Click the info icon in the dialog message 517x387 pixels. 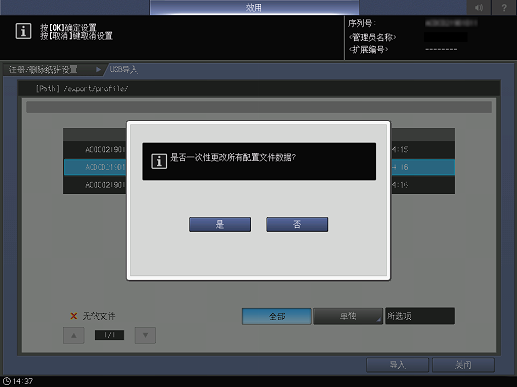coord(159,162)
